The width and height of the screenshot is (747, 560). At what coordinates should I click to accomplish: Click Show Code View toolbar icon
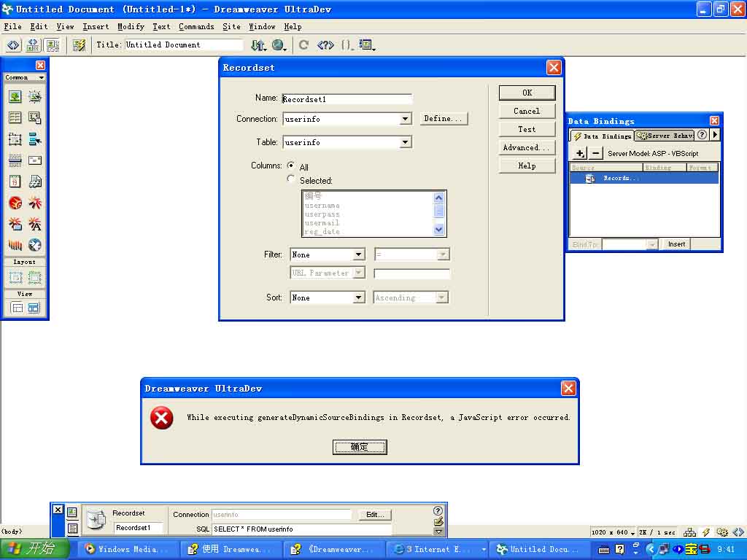[14, 45]
